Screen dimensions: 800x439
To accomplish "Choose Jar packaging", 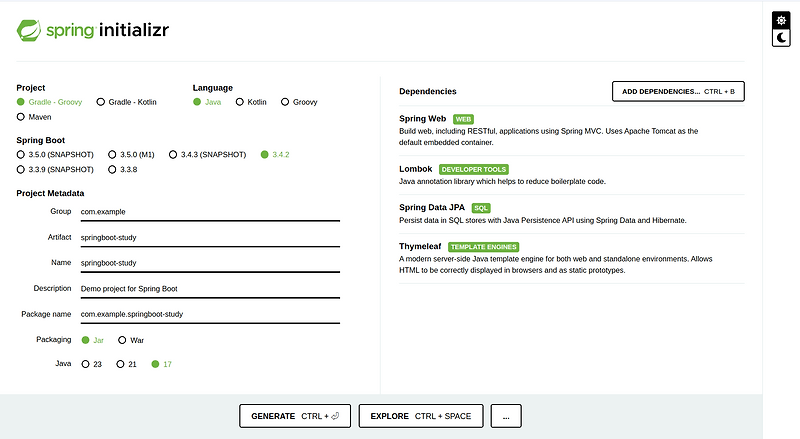I will 92,340.
